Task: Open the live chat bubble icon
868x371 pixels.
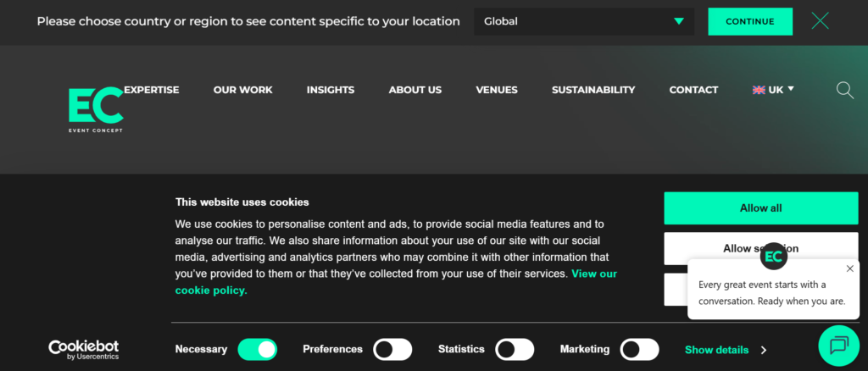Action: 839,345
